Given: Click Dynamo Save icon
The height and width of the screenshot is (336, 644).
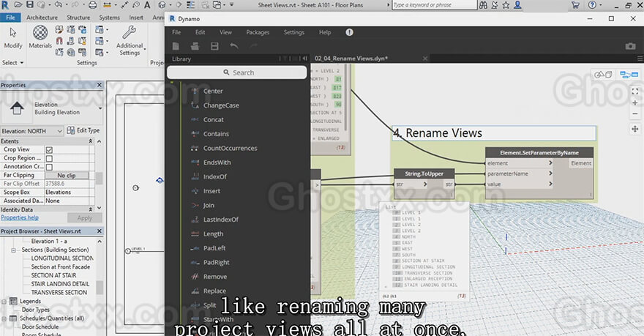Looking at the screenshot, I should pos(214,46).
